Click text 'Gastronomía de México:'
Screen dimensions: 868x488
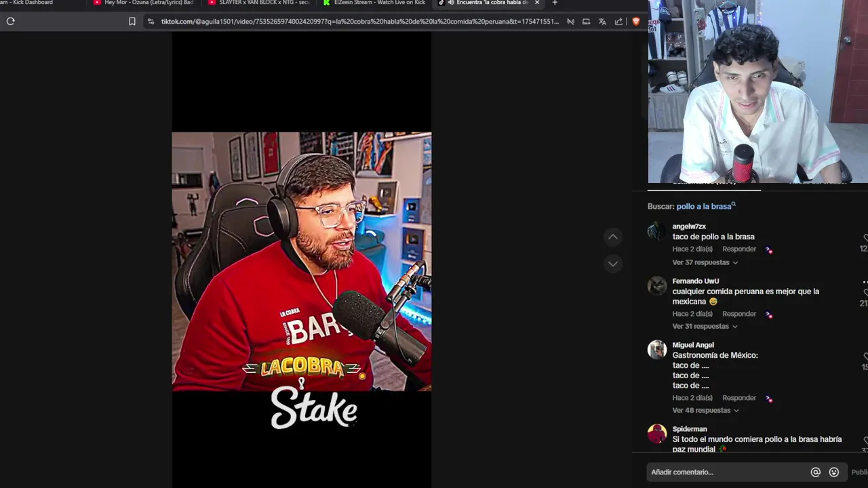click(x=715, y=356)
